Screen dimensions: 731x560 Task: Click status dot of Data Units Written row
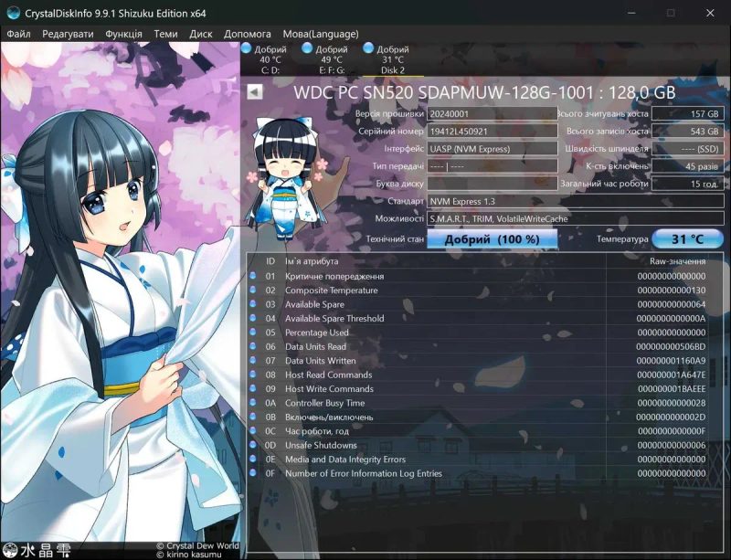coord(253,360)
